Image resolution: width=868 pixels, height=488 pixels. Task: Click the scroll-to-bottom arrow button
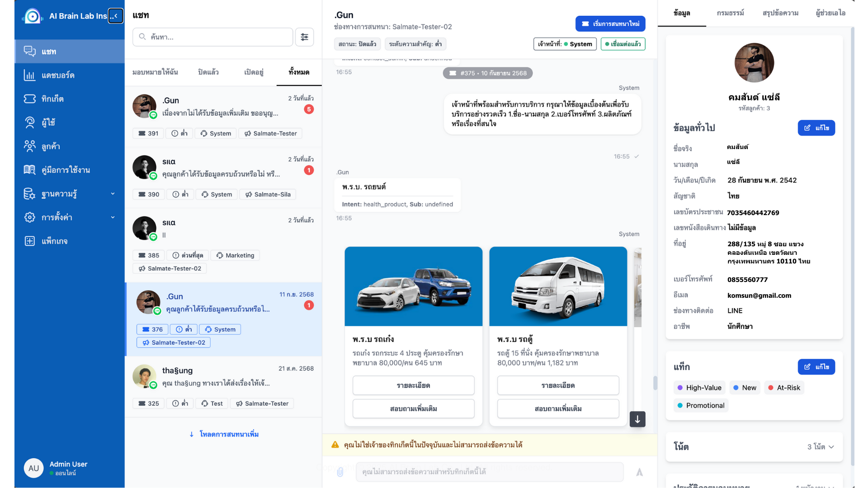point(637,419)
